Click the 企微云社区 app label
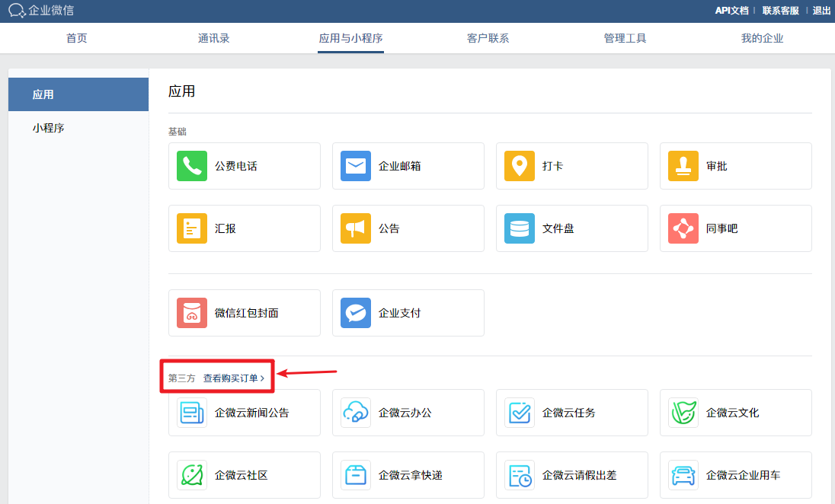This screenshot has height=504, width=835. (x=242, y=475)
